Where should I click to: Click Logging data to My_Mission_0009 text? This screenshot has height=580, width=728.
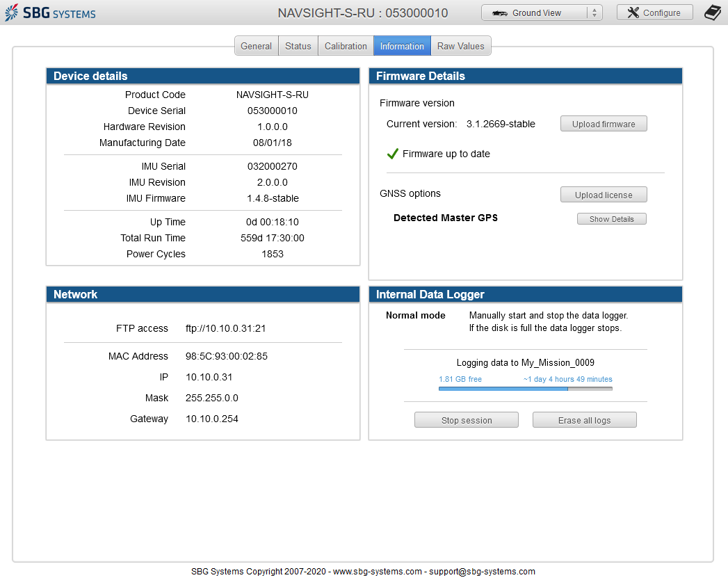coord(526,363)
